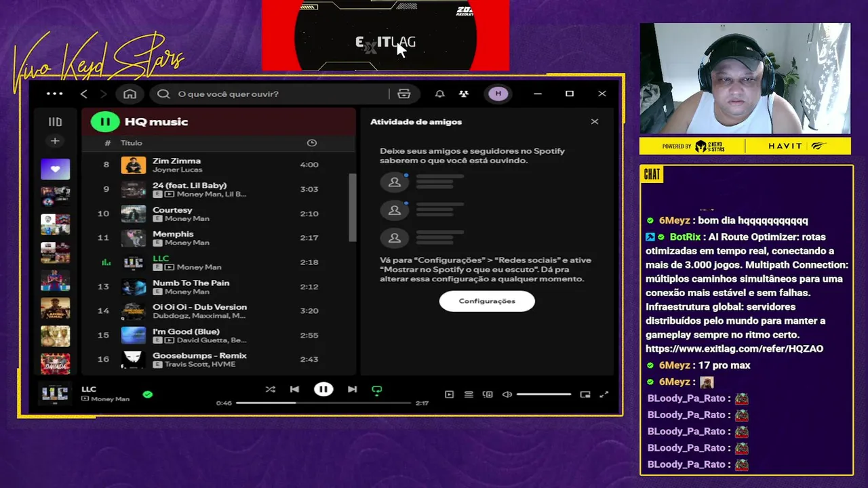
Task: Skip to next track
Action: tap(352, 389)
